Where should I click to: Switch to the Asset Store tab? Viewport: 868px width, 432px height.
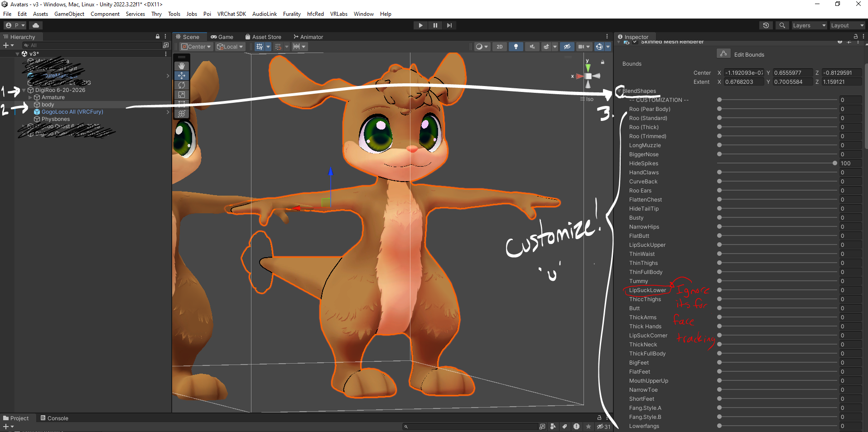(263, 37)
